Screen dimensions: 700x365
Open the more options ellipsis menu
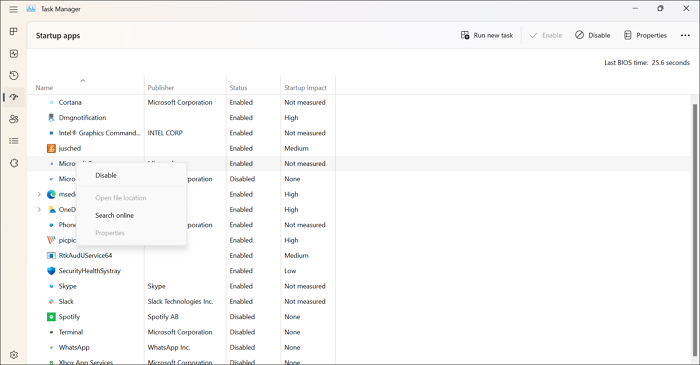685,35
